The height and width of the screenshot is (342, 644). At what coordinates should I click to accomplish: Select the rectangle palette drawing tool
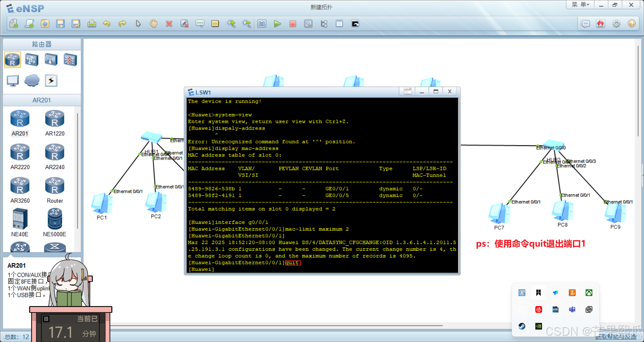click(x=215, y=23)
